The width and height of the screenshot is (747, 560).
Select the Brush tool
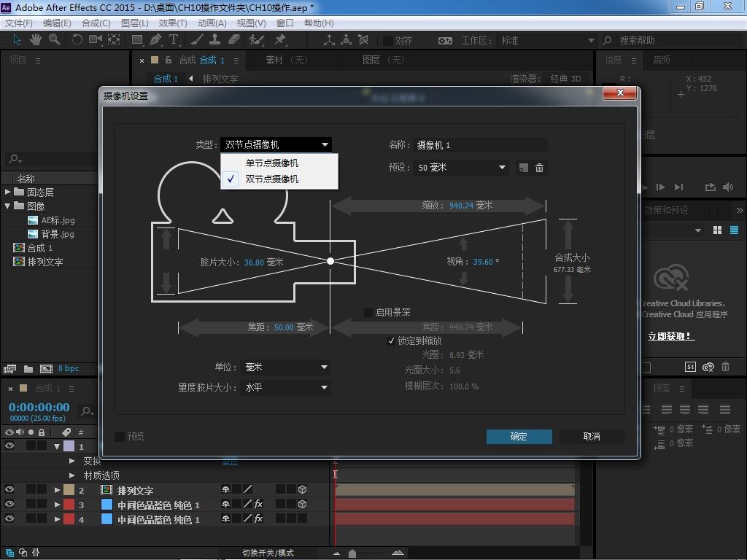(197, 40)
